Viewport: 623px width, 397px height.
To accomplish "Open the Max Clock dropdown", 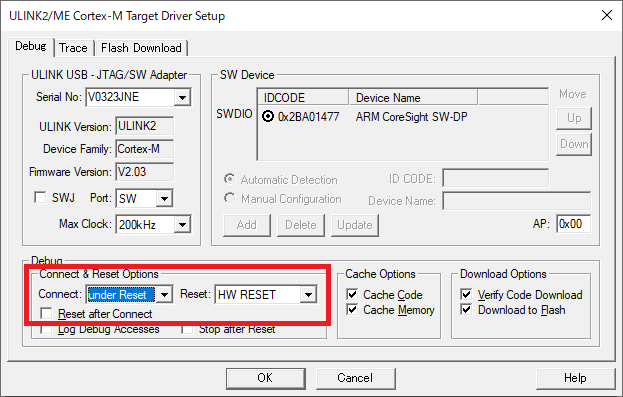I will [x=182, y=225].
